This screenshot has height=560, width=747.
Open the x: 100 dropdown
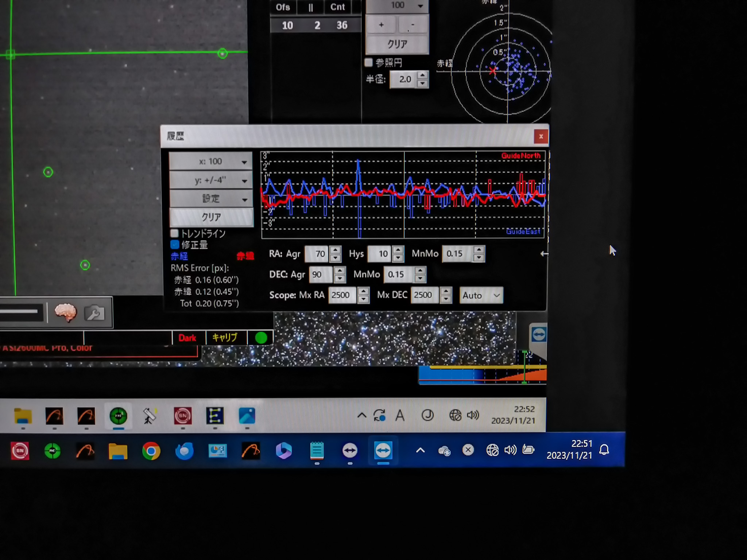tap(211, 162)
